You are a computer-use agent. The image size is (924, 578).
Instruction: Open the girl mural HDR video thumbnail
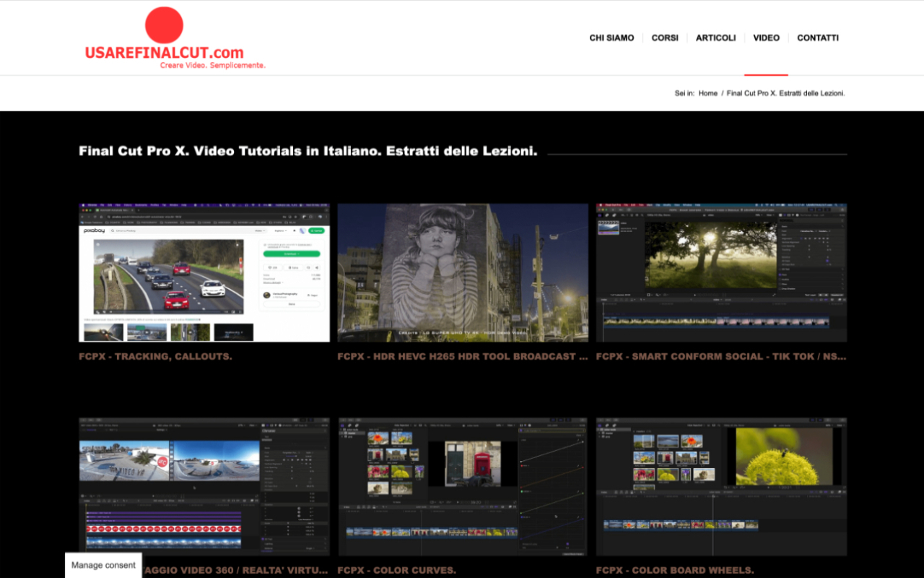(463, 272)
